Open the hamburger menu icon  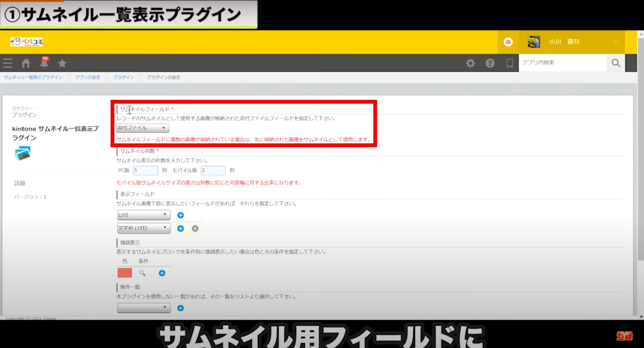(x=8, y=63)
